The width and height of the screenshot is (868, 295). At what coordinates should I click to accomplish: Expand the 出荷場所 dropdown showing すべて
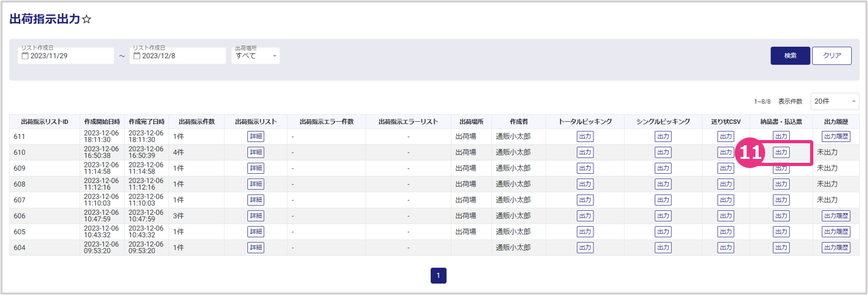click(x=256, y=56)
